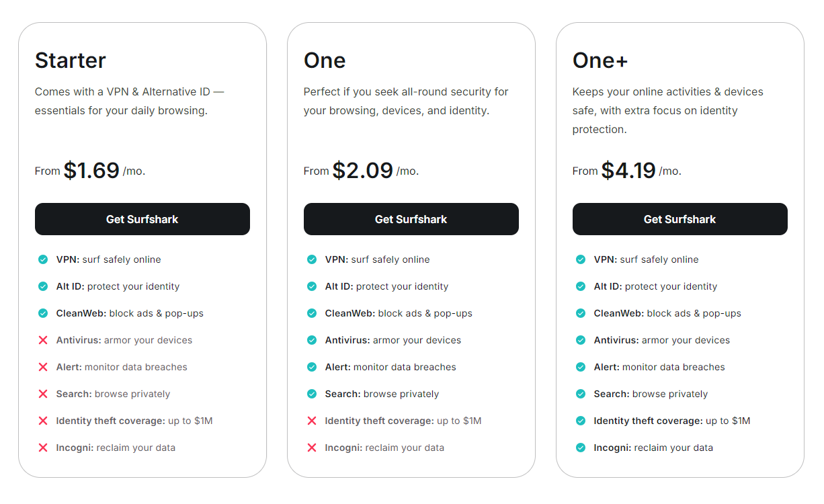Click the $4.19 price in One+ plan
Screen dimensions: 824x504
click(x=628, y=170)
